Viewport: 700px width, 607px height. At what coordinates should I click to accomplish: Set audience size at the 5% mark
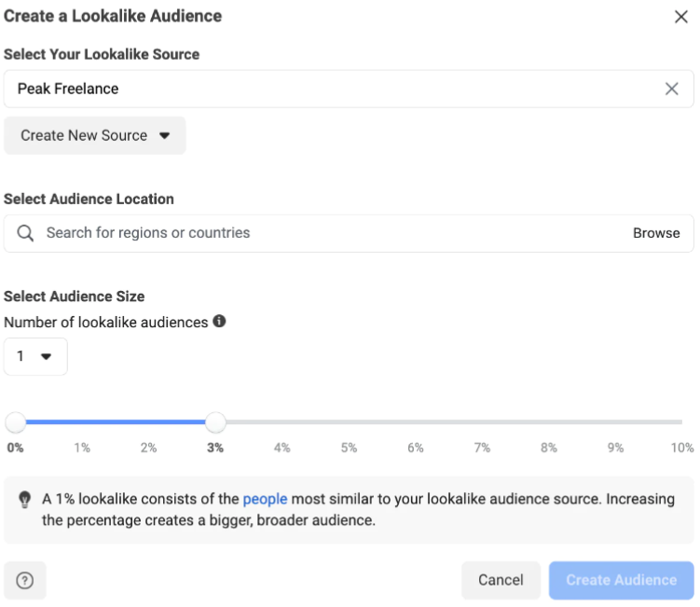tap(349, 422)
